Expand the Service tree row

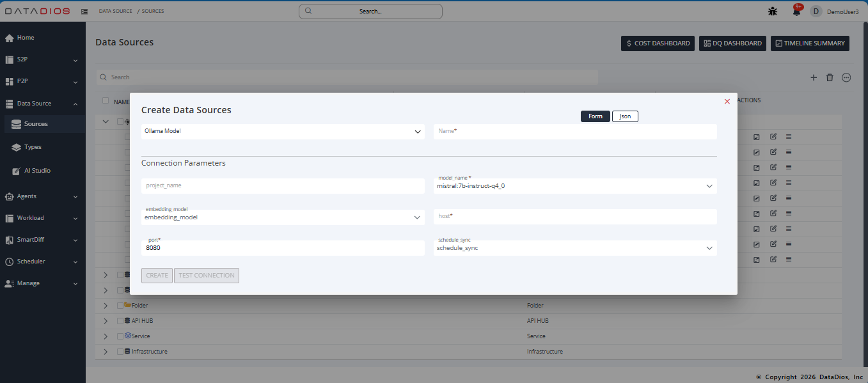(x=106, y=336)
